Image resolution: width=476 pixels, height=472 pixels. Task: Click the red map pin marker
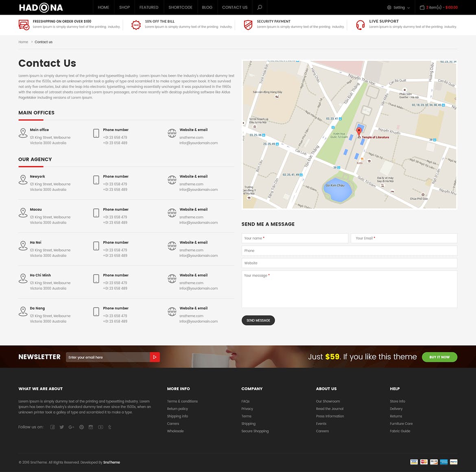(x=359, y=131)
